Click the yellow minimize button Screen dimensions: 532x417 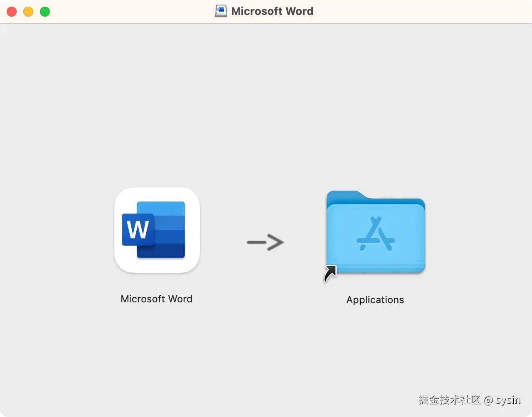pos(28,12)
